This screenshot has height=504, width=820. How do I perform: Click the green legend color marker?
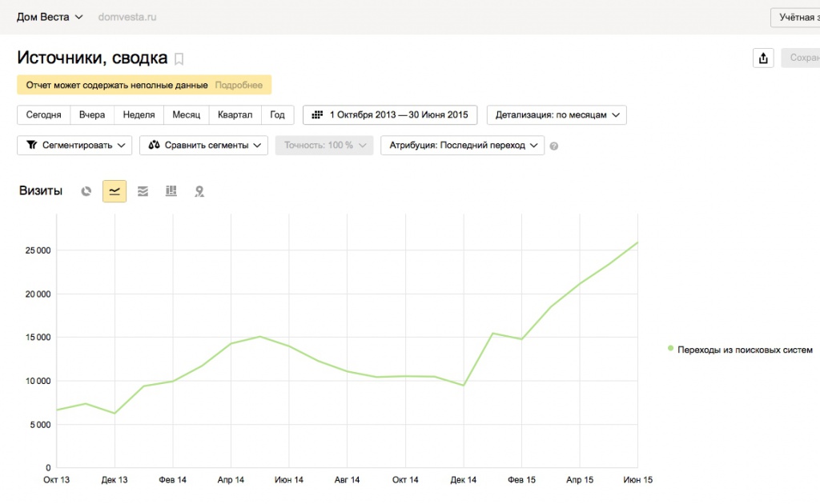point(670,349)
